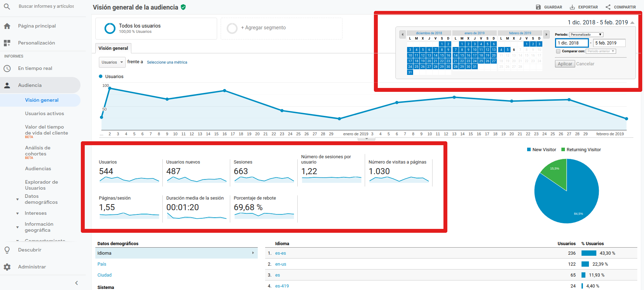
Task: Click the En tiempo real clock icon
Action: click(7, 68)
